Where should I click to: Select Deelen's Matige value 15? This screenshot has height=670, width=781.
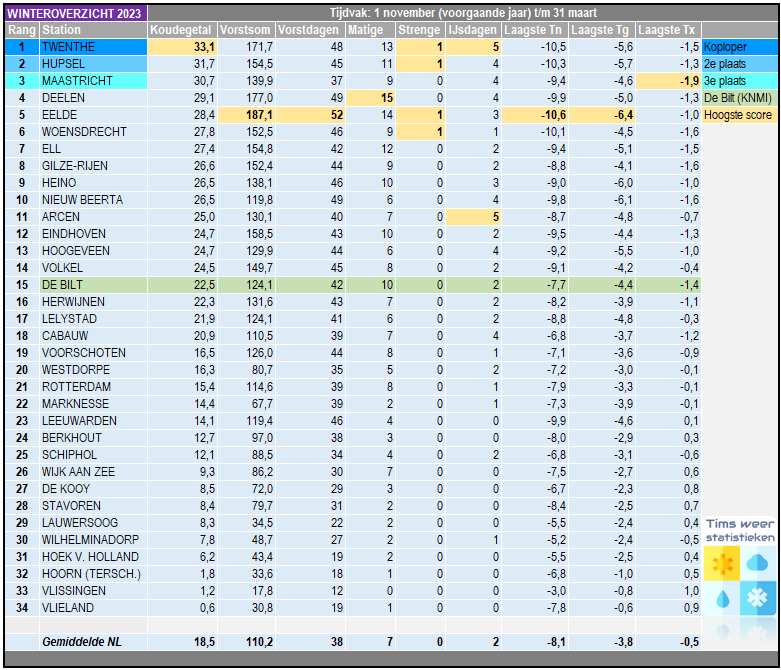370,98
